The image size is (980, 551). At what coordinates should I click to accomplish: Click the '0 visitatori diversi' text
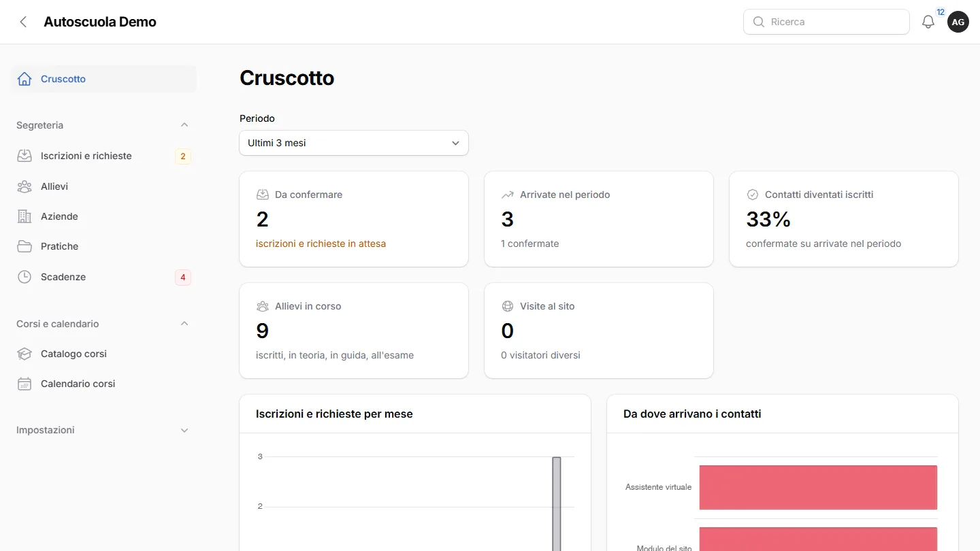540,355
